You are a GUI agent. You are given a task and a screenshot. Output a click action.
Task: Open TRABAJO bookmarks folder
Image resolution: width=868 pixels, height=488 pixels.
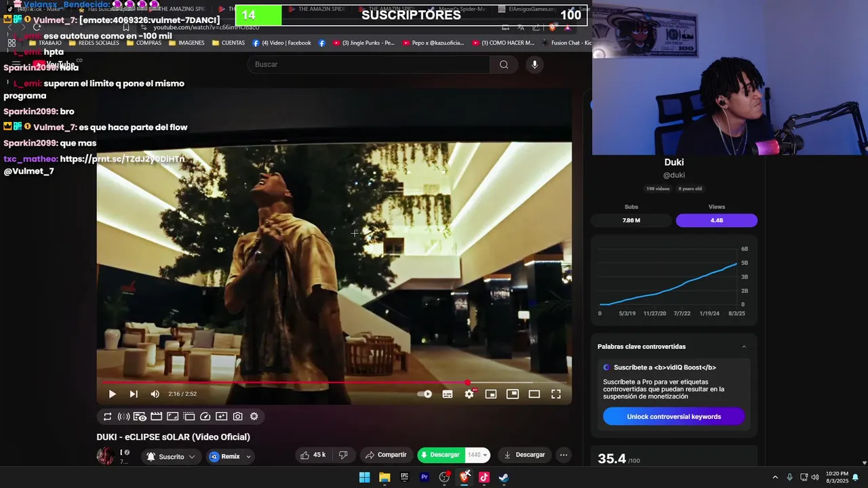coord(45,43)
